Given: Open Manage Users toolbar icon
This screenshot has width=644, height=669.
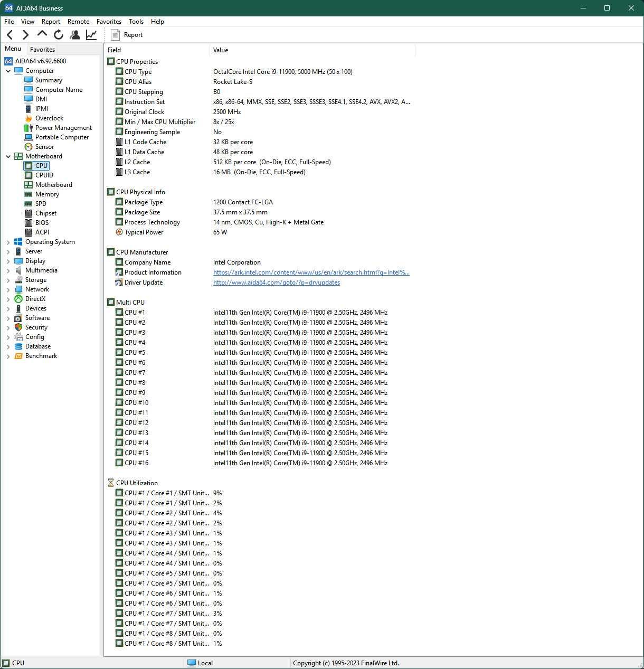Looking at the screenshot, I should coord(75,35).
